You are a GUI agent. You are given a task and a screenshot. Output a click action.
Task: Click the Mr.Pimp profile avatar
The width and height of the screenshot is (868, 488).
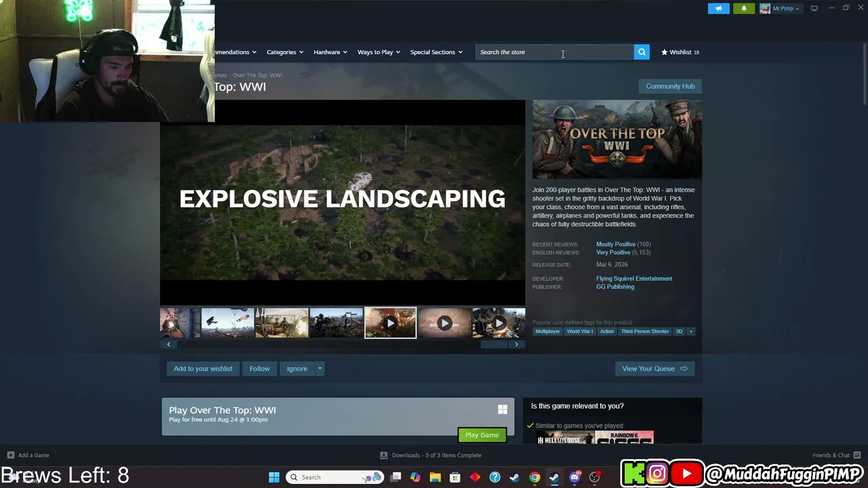click(765, 9)
